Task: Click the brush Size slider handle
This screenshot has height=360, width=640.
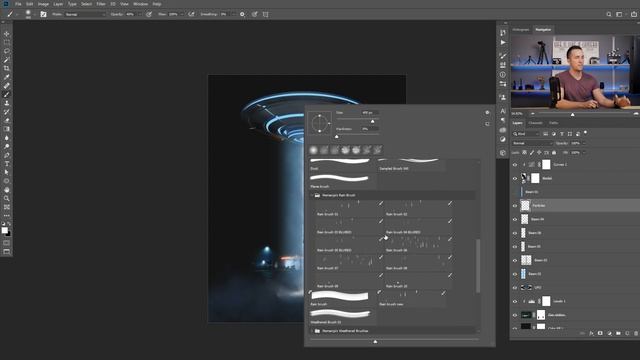Action: 372,122
